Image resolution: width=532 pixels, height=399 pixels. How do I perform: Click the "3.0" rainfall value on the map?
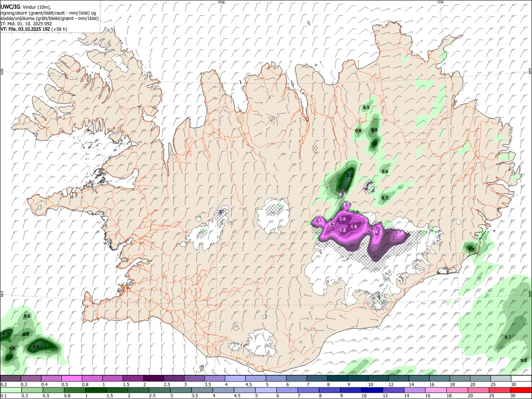point(350,176)
